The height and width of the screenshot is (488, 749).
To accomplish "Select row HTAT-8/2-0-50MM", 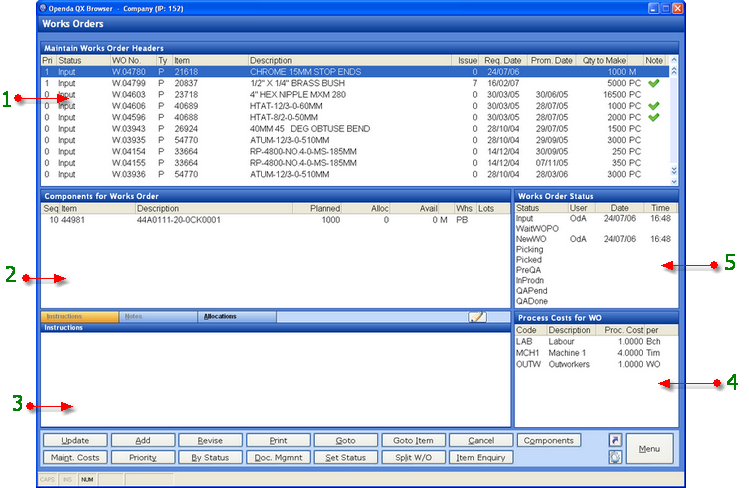I will 354,117.
